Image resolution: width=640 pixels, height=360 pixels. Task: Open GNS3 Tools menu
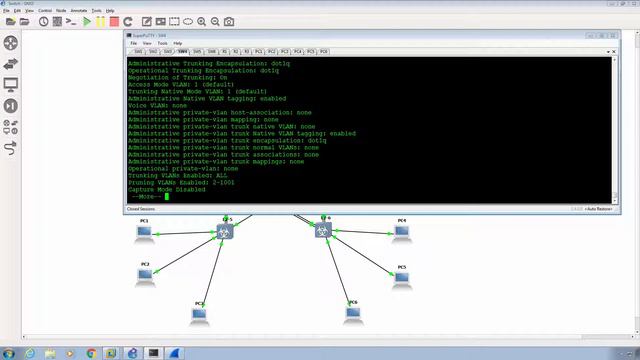96,11
